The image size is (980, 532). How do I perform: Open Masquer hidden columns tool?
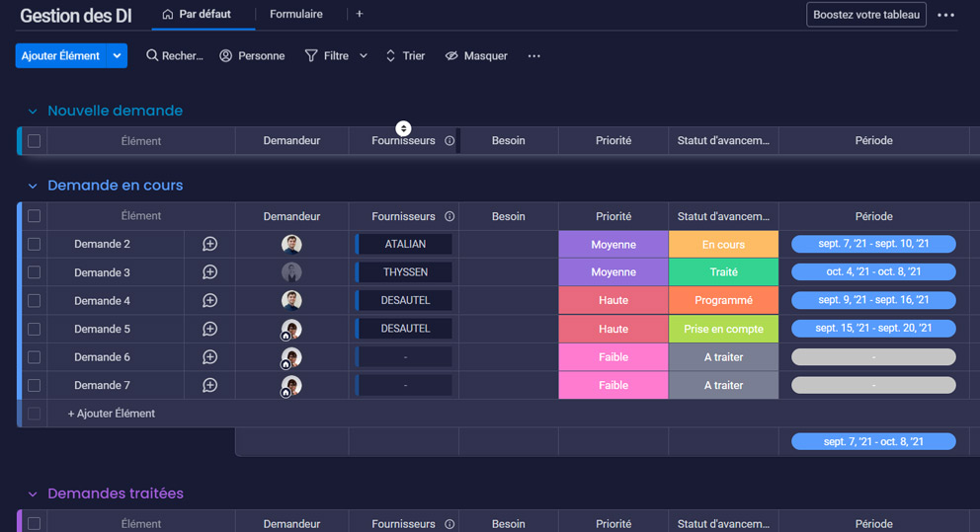click(476, 55)
